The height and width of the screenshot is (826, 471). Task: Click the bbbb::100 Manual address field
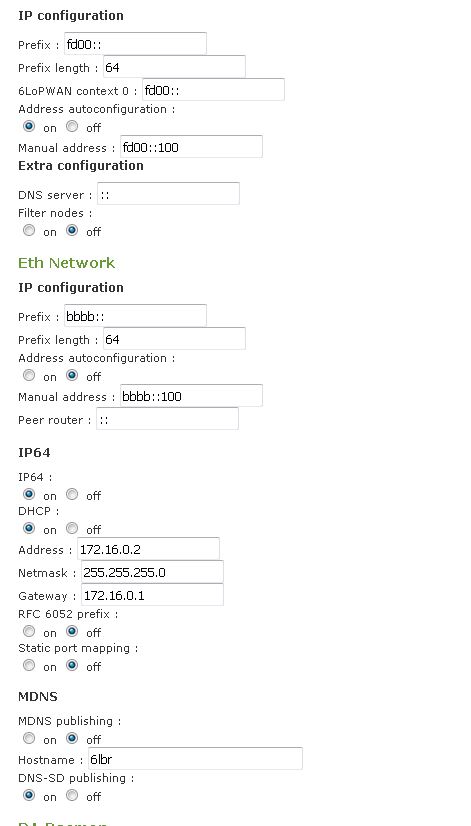click(x=191, y=395)
